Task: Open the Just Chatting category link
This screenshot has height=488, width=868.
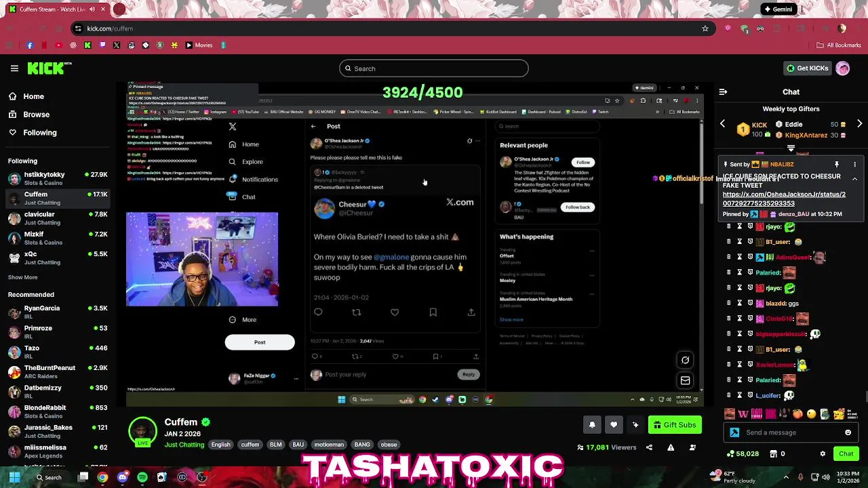Action: point(184,445)
